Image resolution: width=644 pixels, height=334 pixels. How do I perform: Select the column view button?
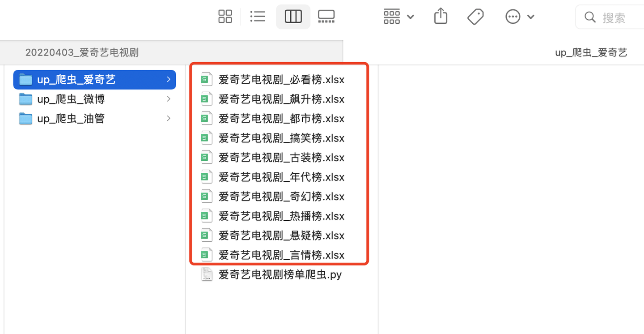tap(293, 17)
